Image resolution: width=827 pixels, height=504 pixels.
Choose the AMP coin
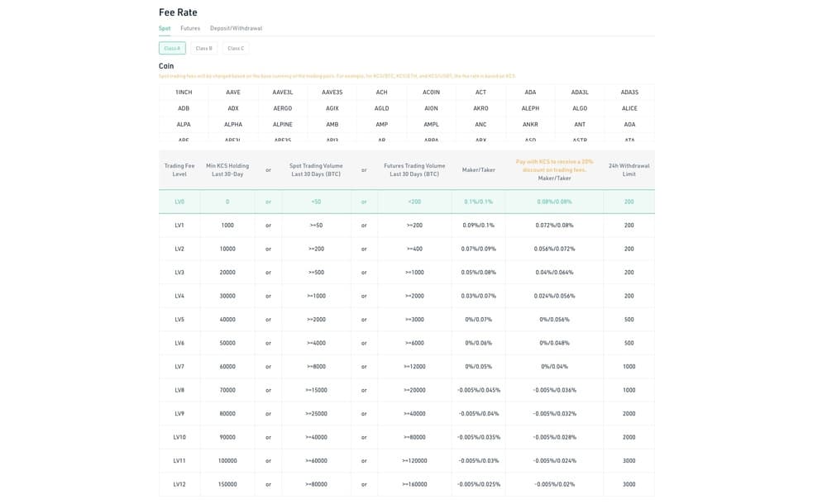click(x=382, y=125)
